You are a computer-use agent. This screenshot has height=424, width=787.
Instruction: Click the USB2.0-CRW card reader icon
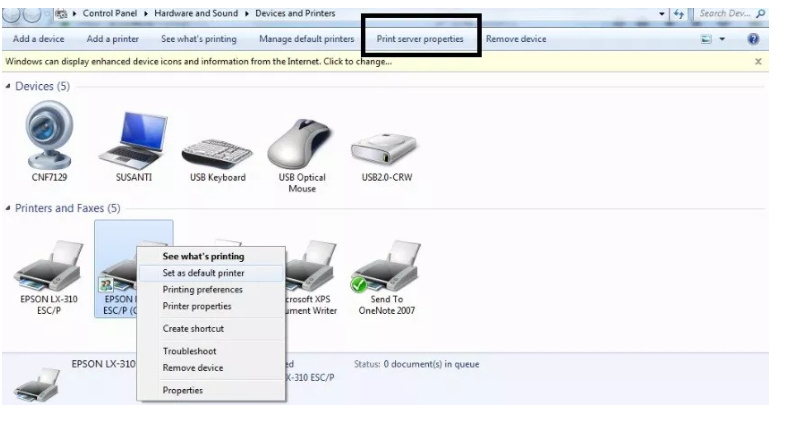coord(383,148)
